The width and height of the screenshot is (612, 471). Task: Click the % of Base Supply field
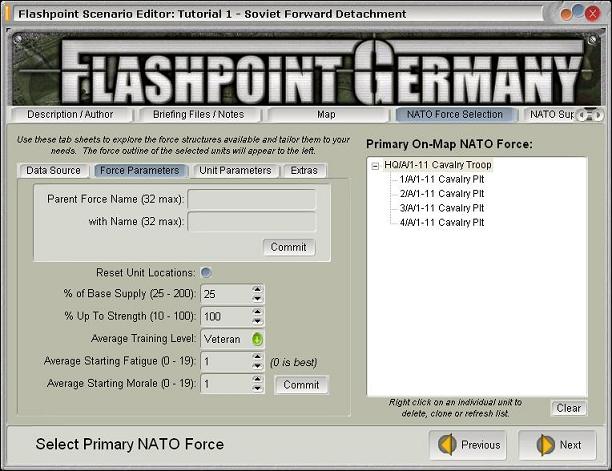point(226,294)
